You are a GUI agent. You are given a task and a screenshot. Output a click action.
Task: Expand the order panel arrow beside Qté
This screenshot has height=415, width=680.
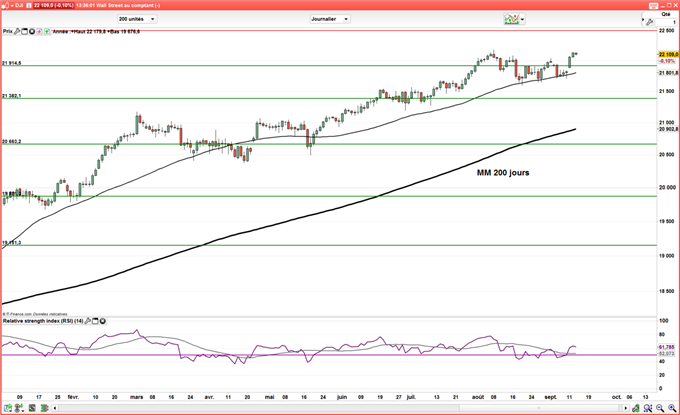click(643, 21)
